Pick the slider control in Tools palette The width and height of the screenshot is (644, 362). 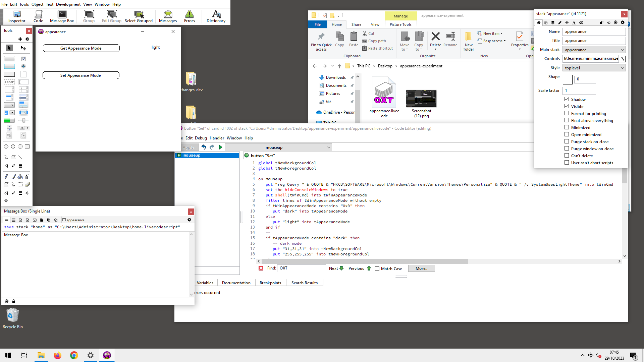(23, 120)
